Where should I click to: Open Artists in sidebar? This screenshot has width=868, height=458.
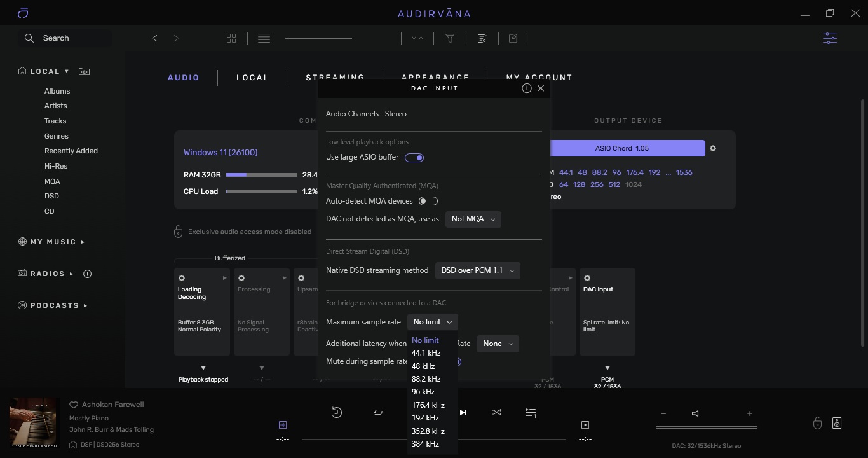tap(56, 106)
